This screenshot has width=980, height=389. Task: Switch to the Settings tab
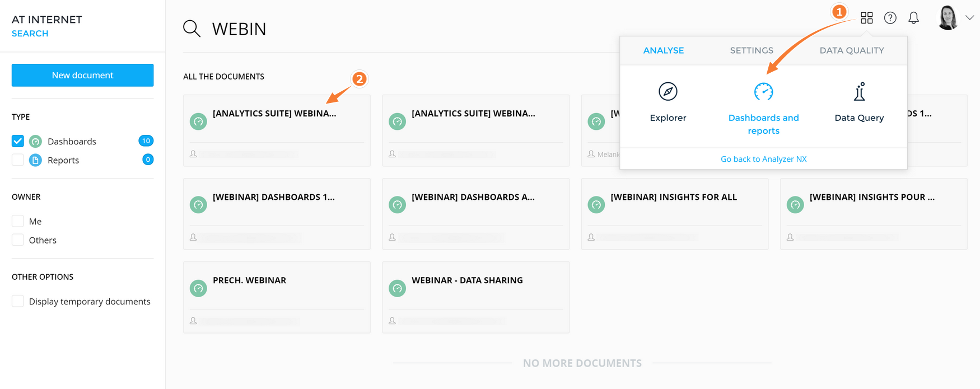[x=752, y=50]
